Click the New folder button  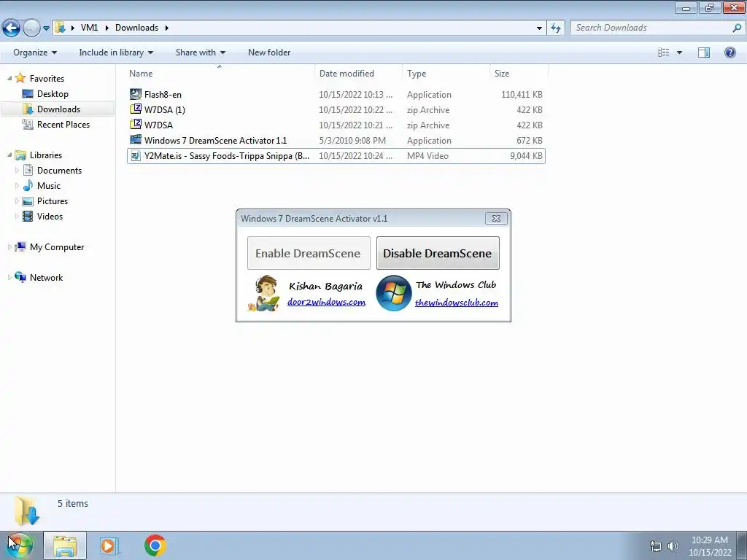(269, 52)
